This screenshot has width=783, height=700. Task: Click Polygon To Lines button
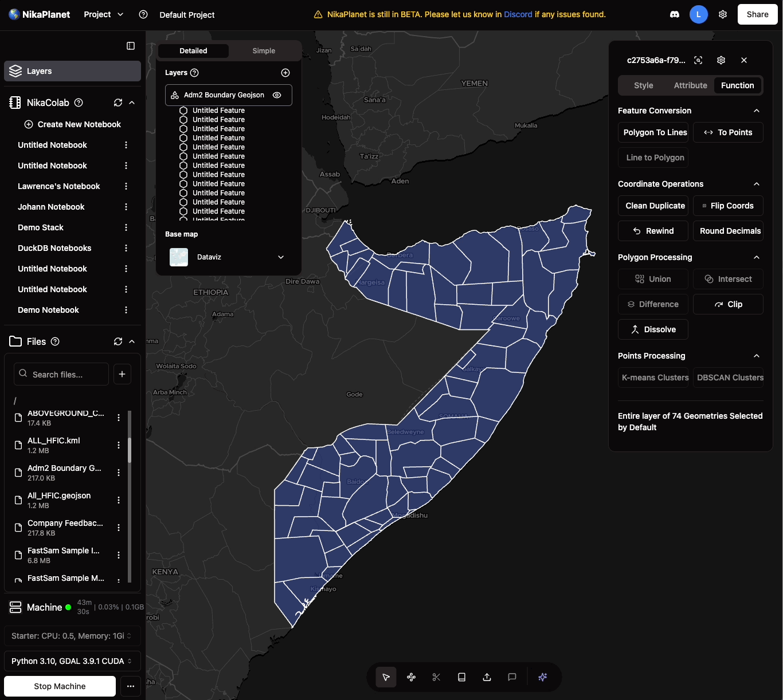(x=653, y=132)
